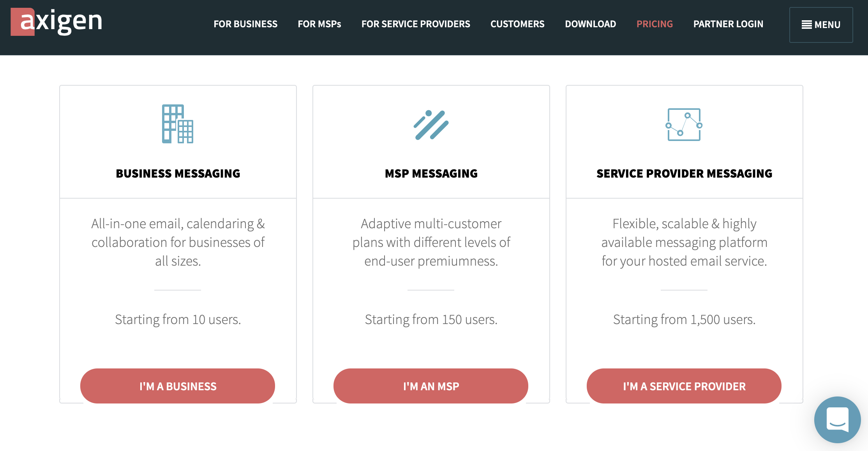Click the Download navigation menu icon

pos(590,23)
